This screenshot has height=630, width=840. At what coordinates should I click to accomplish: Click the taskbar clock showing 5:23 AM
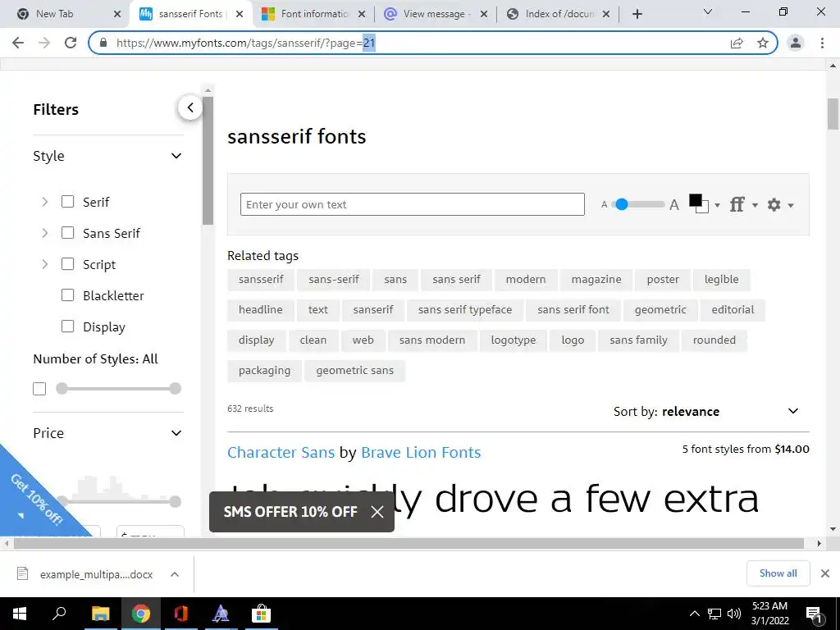pos(769,614)
